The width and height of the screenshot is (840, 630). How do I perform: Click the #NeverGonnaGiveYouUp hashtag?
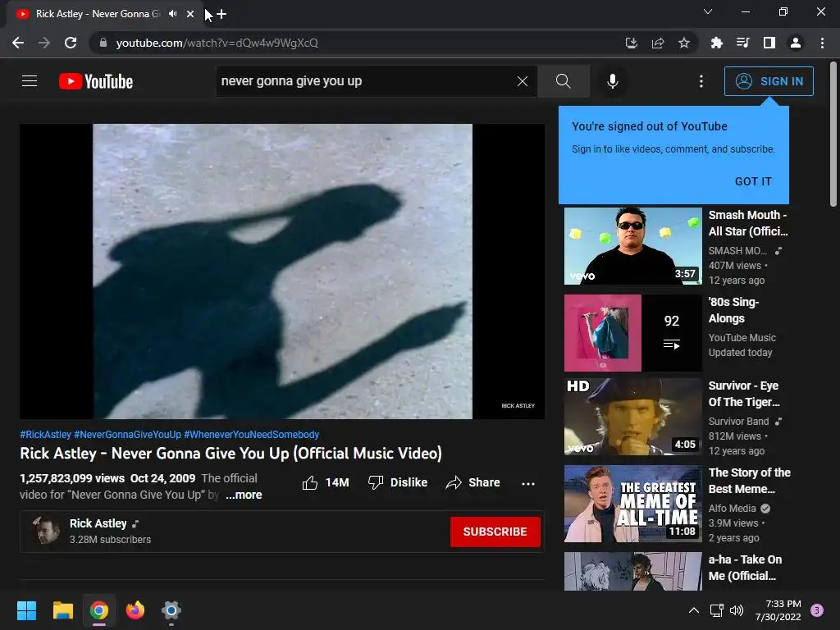pyautogui.click(x=127, y=435)
